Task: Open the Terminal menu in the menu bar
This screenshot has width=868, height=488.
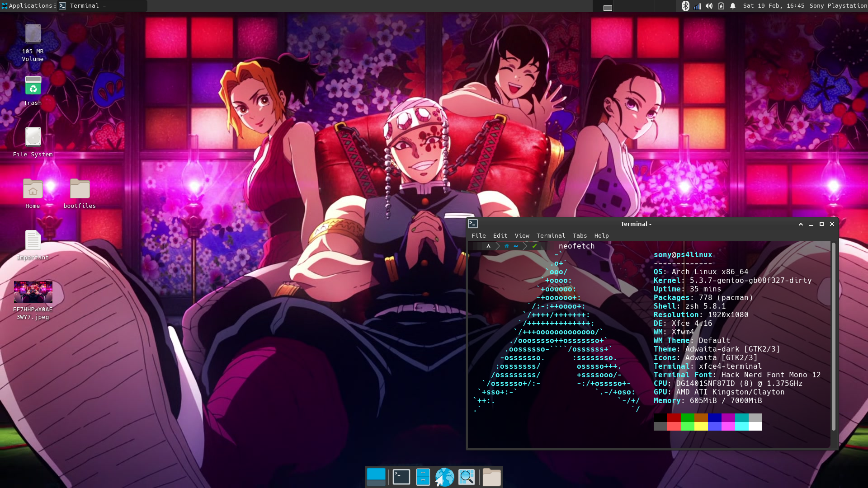Action: pos(551,236)
